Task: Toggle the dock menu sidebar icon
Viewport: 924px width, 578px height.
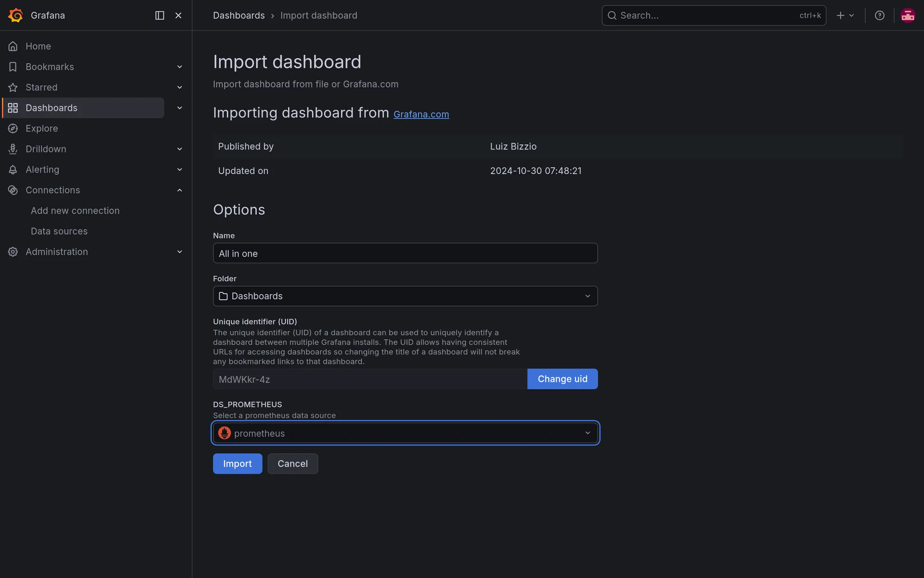Action: pos(160,15)
